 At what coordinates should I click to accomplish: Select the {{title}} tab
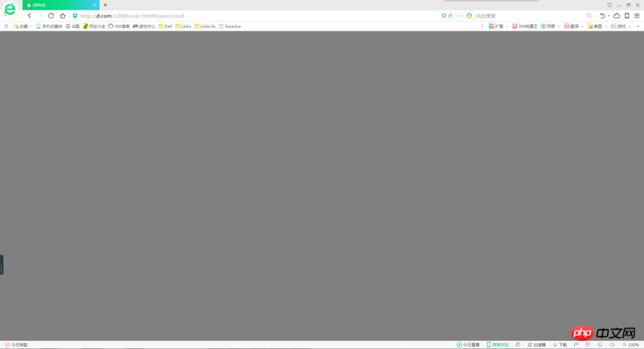coord(60,5)
